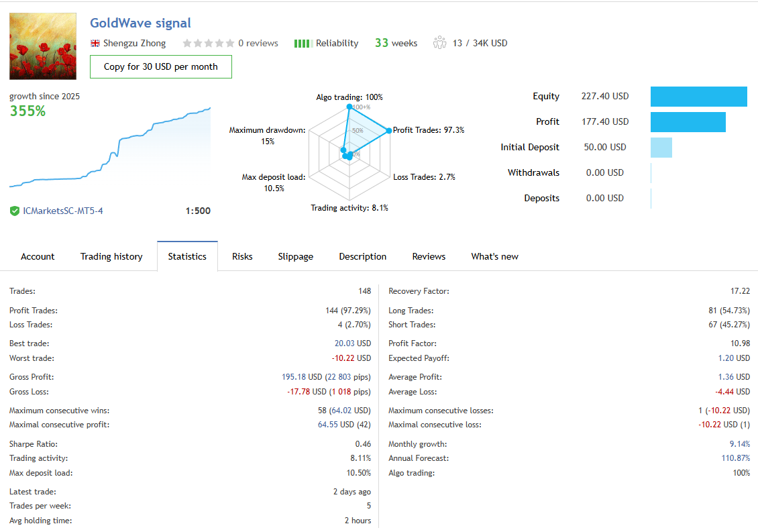Click the British flag icon beside Shengzu Zhong
Screen dimensions: 758x532
(x=94, y=43)
